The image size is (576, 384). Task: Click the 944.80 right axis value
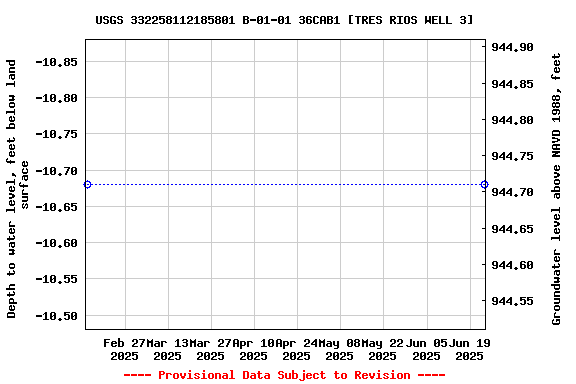point(512,120)
